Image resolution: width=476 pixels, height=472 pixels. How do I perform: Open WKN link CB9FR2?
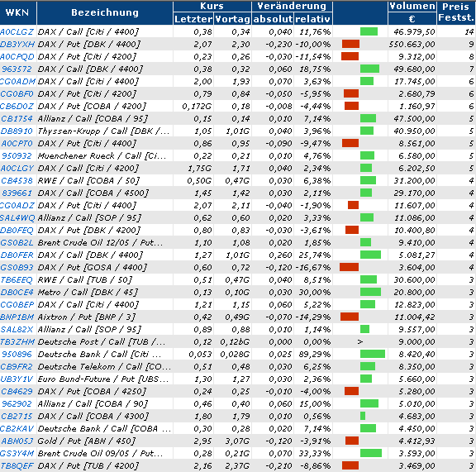17,366
